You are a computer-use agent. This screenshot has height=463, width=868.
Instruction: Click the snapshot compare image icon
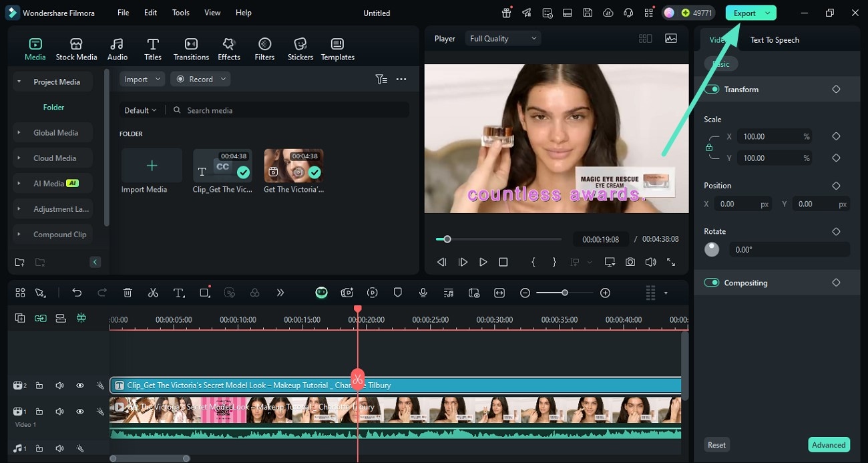pos(671,39)
